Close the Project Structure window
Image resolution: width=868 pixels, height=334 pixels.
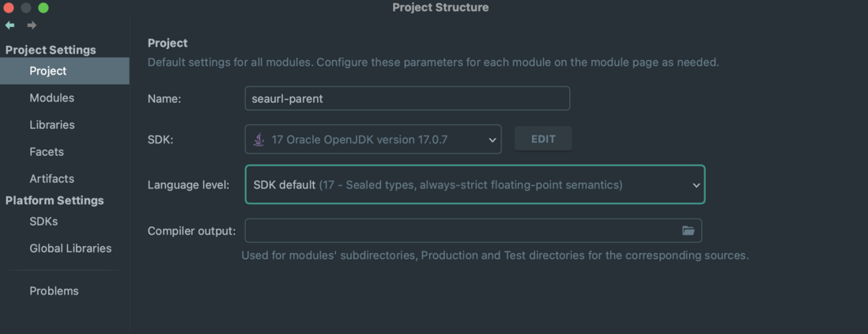tap(8, 8)
